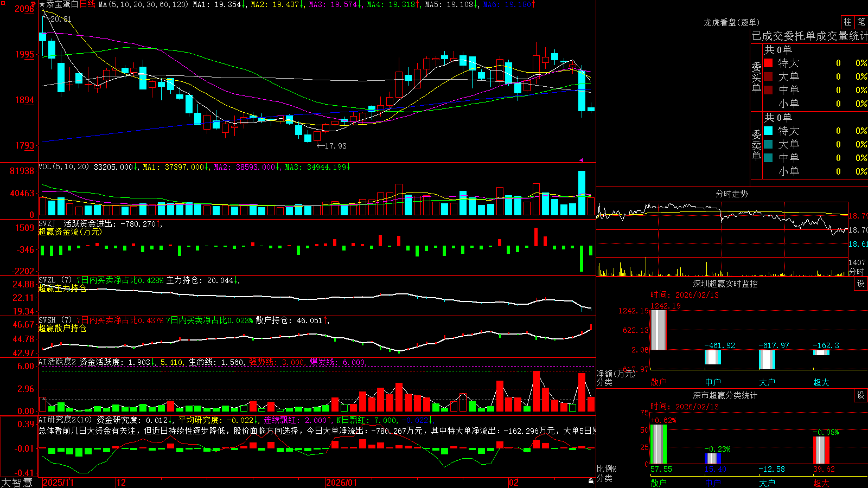The image size is (868, 488).
Task: Click the 日线 period label
Action: (x=88, y=4)
